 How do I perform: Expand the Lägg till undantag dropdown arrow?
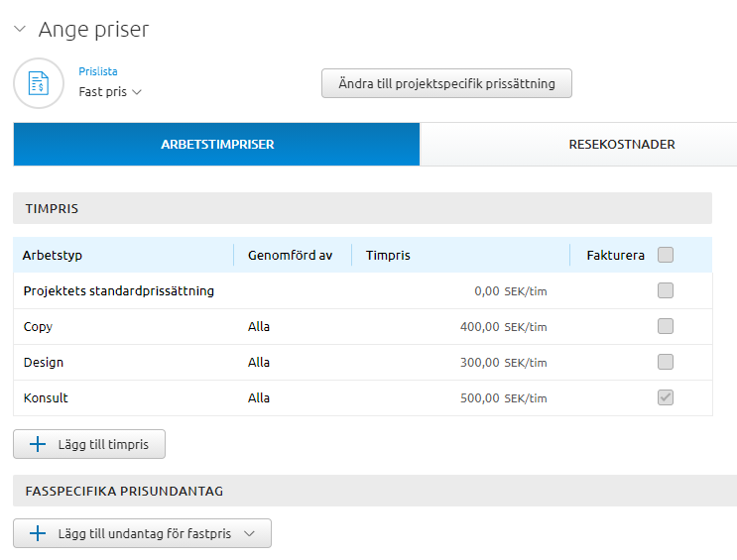pos(250,533)
